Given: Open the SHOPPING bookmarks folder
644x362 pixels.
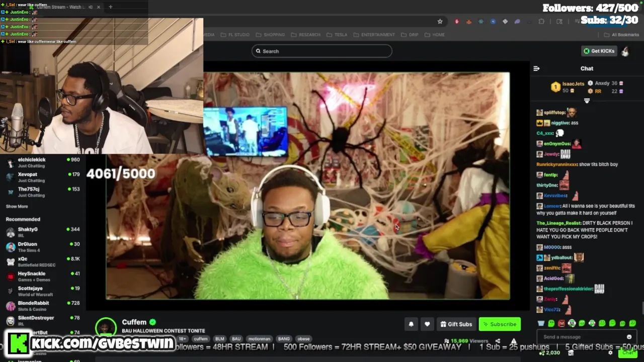Looking at the screenshot, I should (x=270, y=35).
